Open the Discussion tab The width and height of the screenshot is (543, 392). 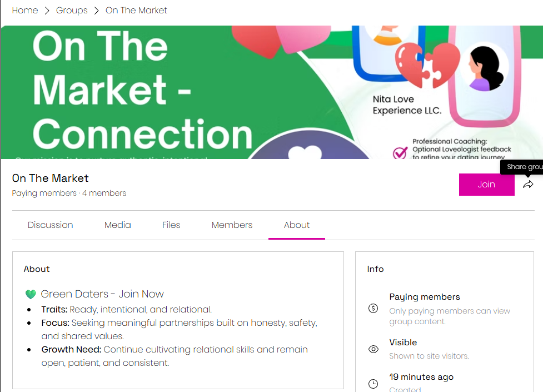[51, 225]
